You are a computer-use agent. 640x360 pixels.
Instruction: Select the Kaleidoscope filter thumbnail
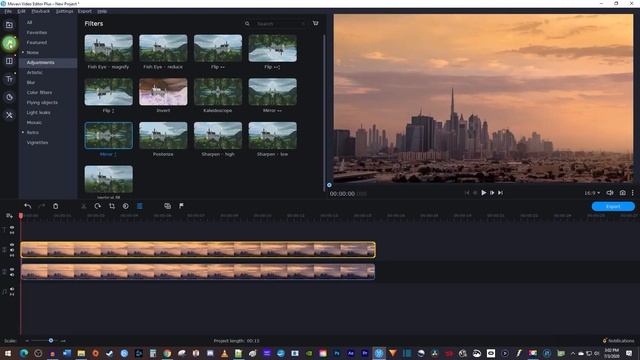(x=218, y=92)
